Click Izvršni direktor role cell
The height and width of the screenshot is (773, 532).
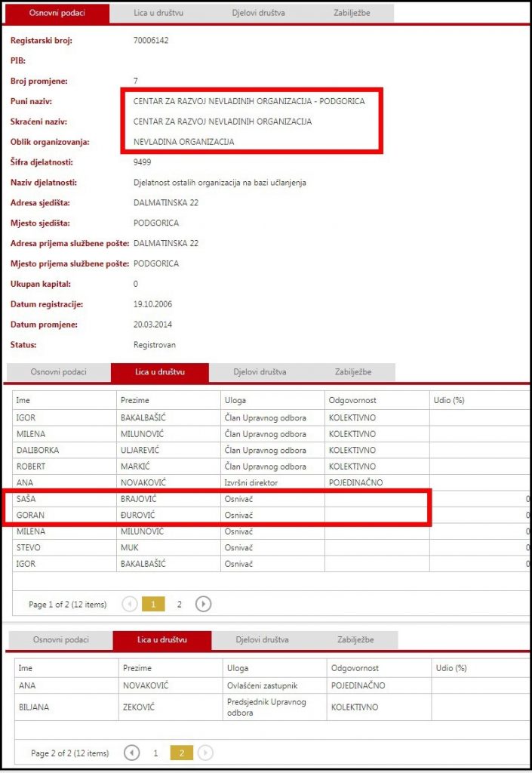pyautogui.click(x=272, y=482)
